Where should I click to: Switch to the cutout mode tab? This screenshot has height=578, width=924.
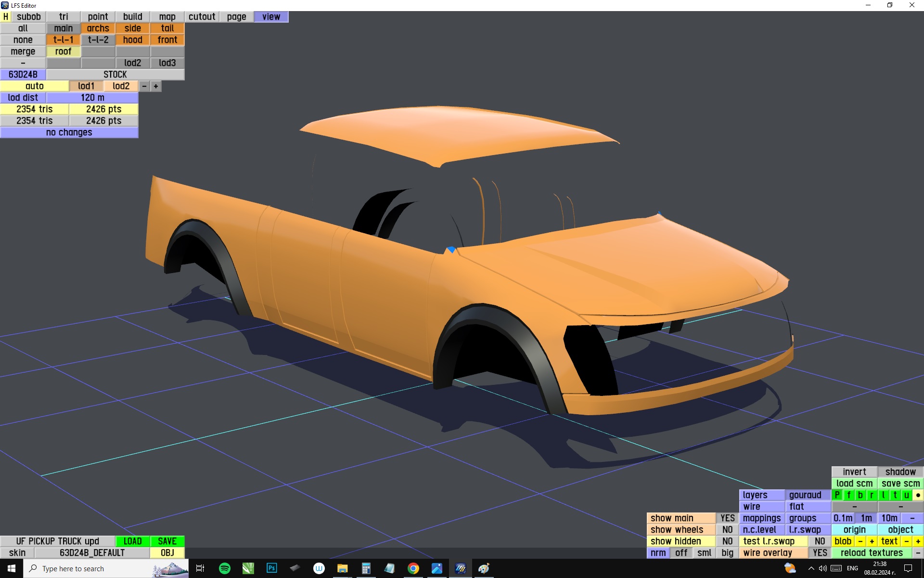tap(202, 17)
